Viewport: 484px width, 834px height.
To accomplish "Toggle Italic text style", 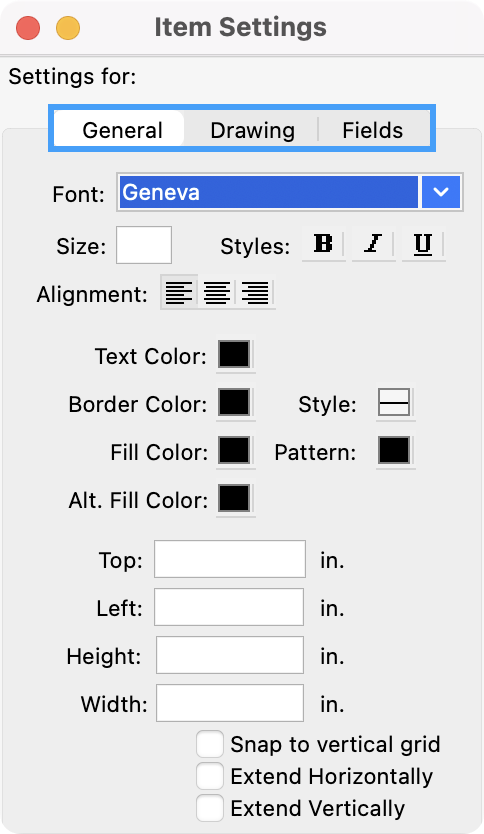I will click(x=373, y=244).
